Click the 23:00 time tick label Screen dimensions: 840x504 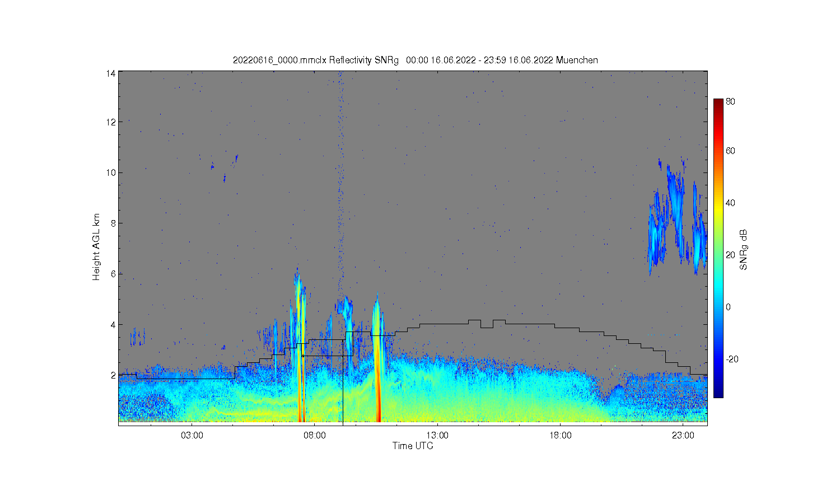click(683, 436)
